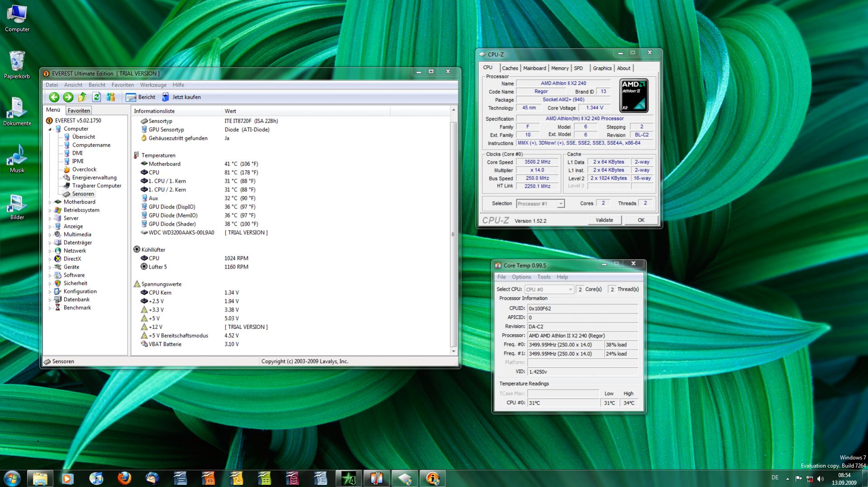Select Overclock in the EVEREST tree
Image resolution: width=868 pixels, height=487 pixels.
84,170
